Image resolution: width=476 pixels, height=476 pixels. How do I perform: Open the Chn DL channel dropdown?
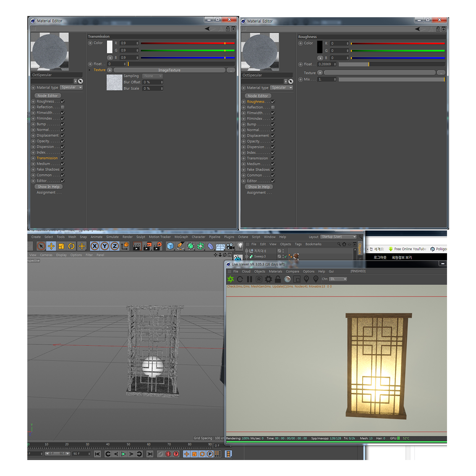(x=338, y=279)
